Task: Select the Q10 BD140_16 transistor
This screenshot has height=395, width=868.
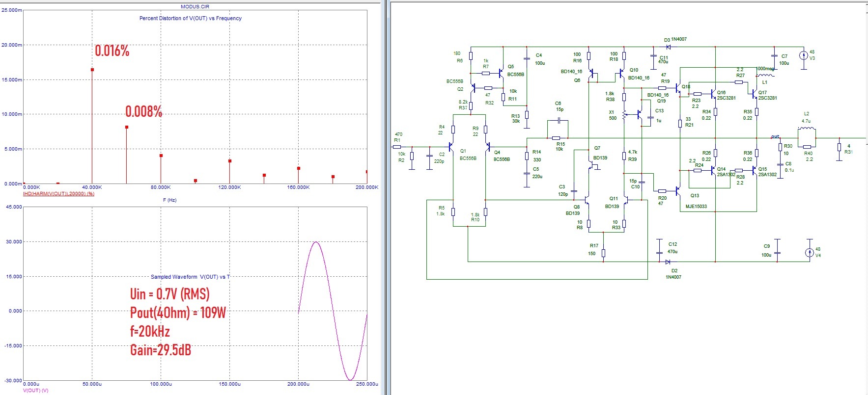Action: coord(622,74)
